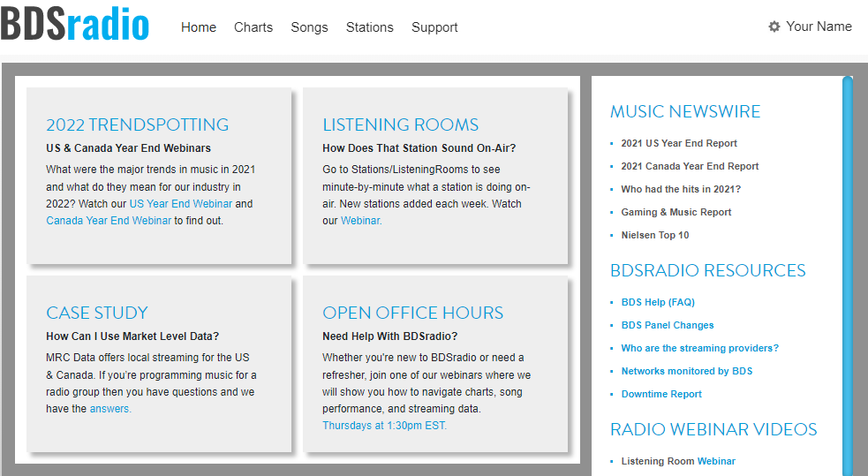Image resolution: width=868 pixels, height=476 pixels.
Task: Open the Downtime Report link
Action: (x=661, y=394)
